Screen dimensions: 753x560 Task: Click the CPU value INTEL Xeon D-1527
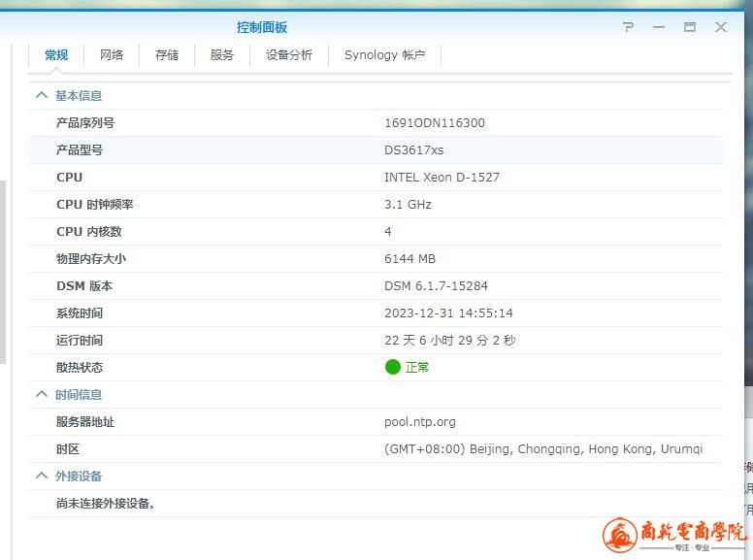(442, 178)
